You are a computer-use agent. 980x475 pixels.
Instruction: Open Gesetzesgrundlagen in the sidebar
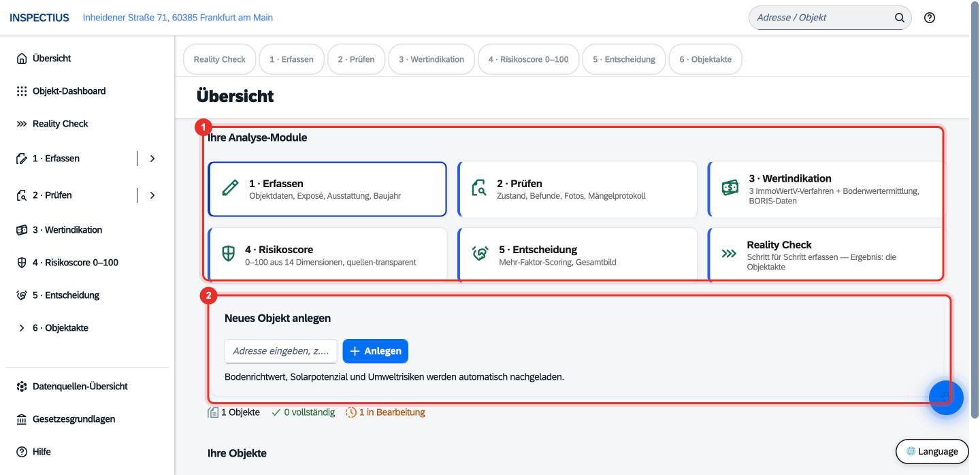pyautogui.click(x=87, y=419)
